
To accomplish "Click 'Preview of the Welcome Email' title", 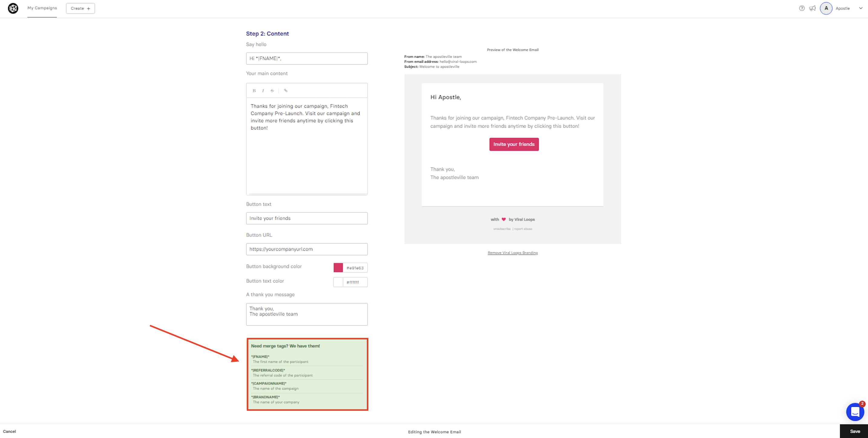I will coord(513,50).
